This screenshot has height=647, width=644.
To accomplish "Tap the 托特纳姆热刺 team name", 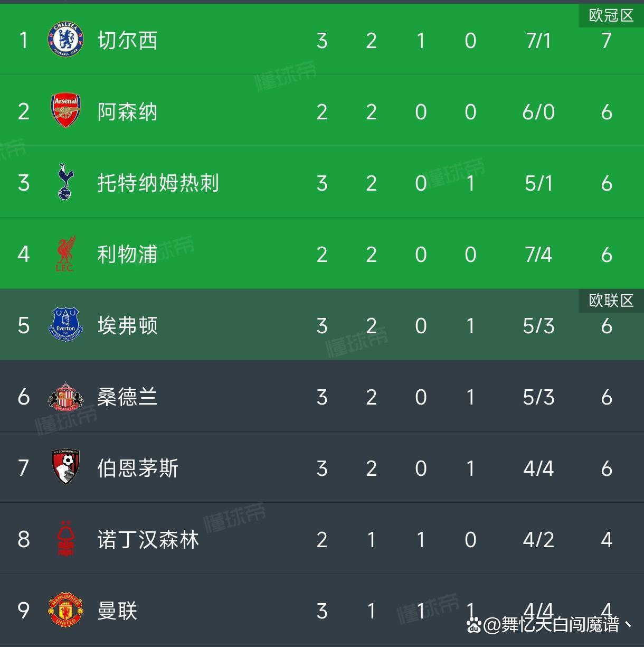I will click(158, 183).
